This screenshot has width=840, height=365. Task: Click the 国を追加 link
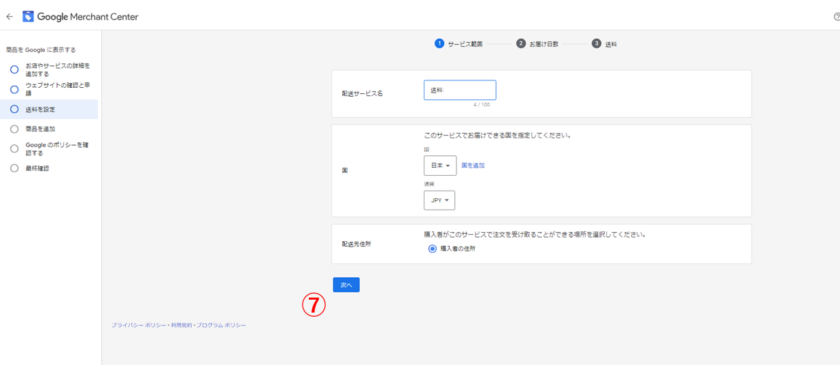pos(474,166)
